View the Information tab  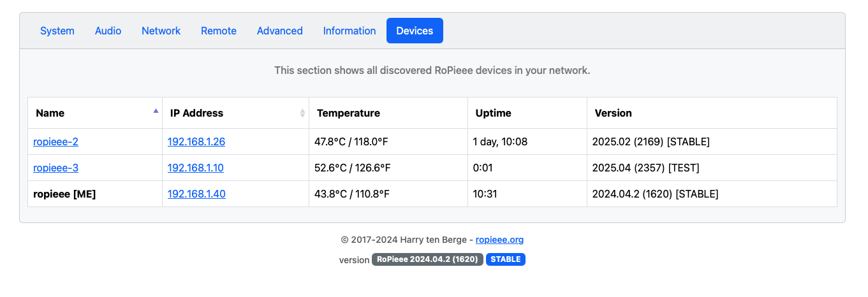349,31
